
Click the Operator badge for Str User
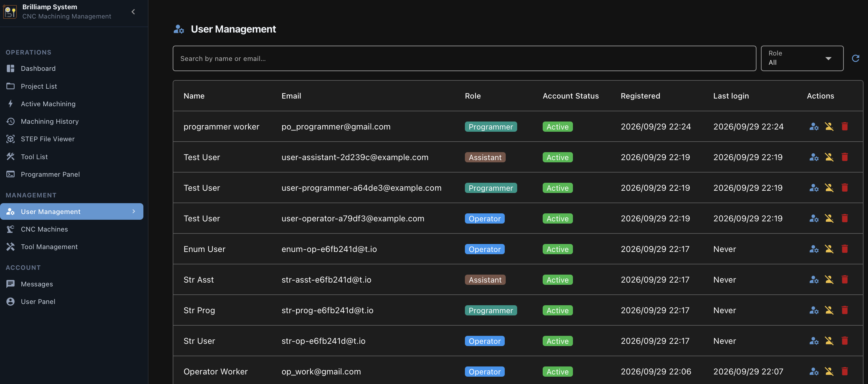pos(485,341)
